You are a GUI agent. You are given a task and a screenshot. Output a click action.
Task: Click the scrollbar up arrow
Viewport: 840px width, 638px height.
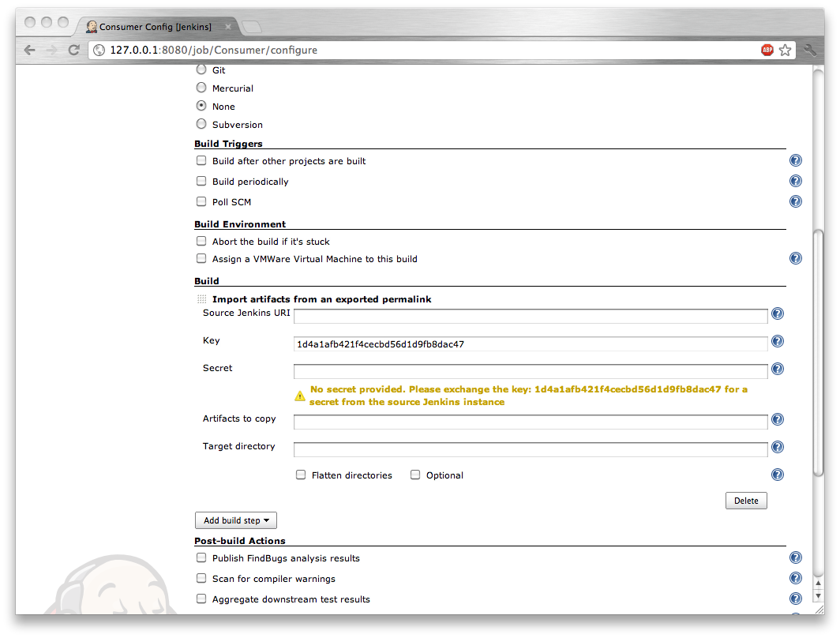[x=818, y=583]
